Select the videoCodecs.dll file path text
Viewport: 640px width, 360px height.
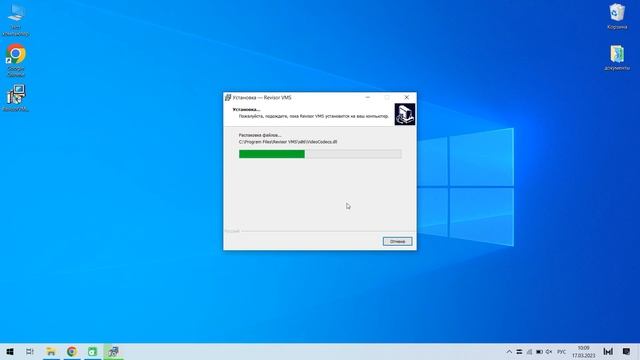coord(288,142)
